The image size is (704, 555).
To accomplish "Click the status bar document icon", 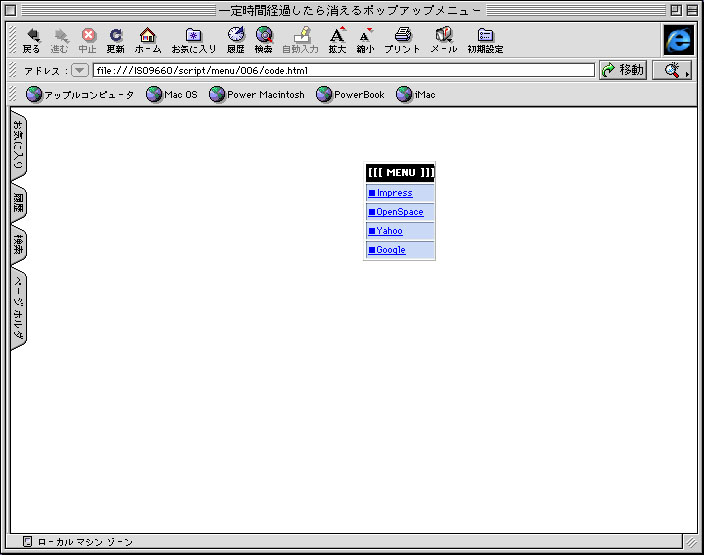I will pyautogui.click(x=27, y=542).
